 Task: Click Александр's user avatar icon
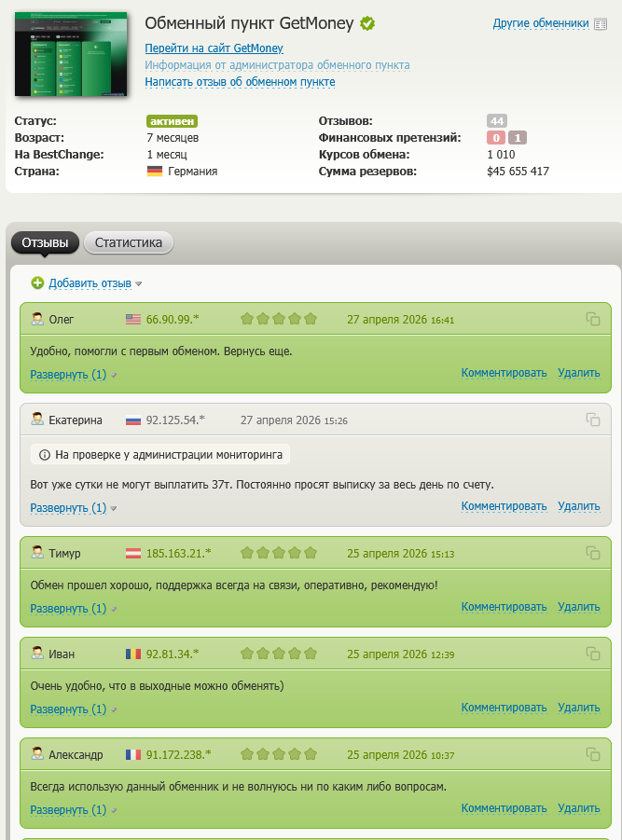[37, 754]
